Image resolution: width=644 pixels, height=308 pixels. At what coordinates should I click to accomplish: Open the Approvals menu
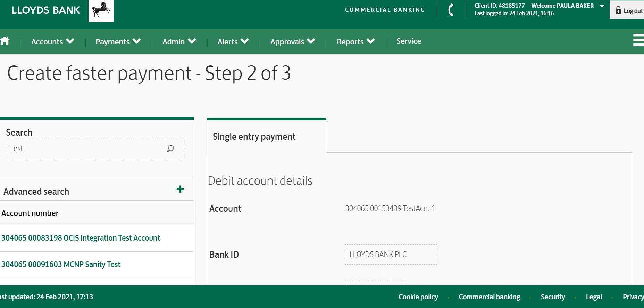(293, 42)
